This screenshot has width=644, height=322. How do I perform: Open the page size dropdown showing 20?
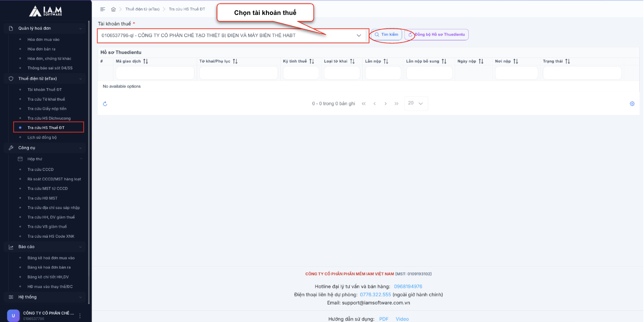(416, 104)
